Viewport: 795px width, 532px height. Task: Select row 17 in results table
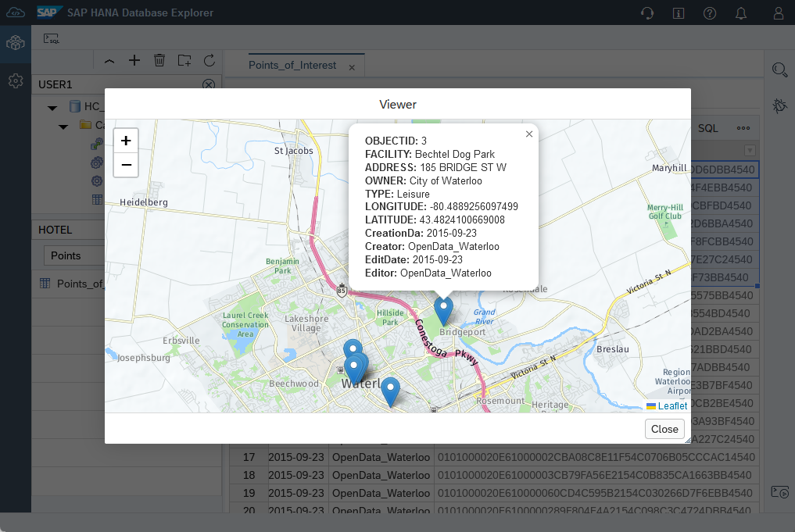coord(249,457)
